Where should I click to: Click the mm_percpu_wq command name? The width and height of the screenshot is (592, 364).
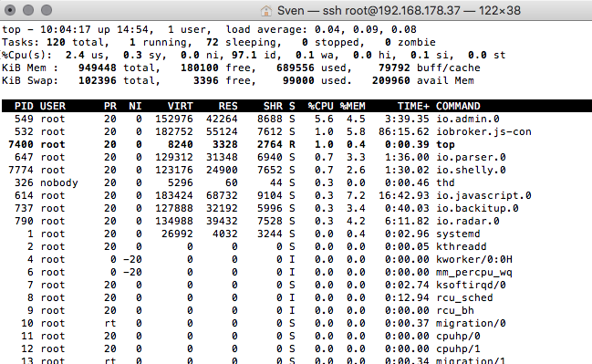pyautogui.click(x=474, y=273)
